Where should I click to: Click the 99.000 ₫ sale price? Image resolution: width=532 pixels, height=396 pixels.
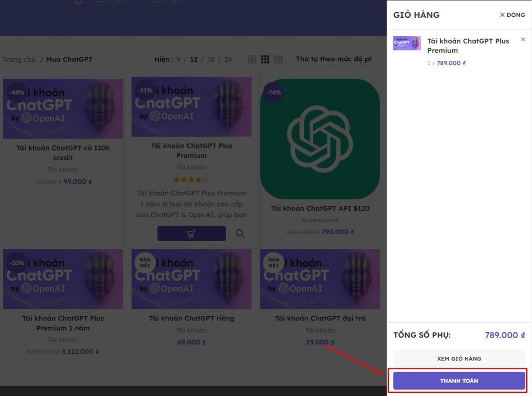[78, 182]
